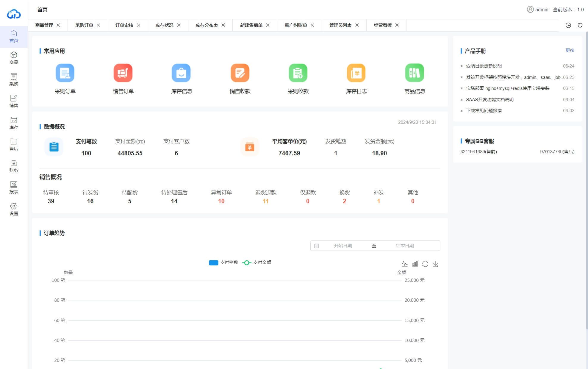This screenshot has height=369, width=588.
Task: Click 更多 in the 产品手册 panel
Action: click(570, 51)
